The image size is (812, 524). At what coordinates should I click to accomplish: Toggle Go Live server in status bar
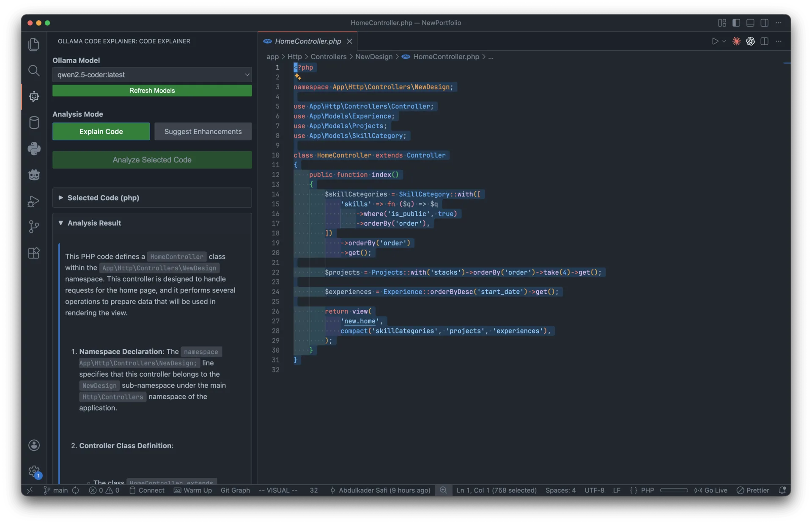coord(710,490)
